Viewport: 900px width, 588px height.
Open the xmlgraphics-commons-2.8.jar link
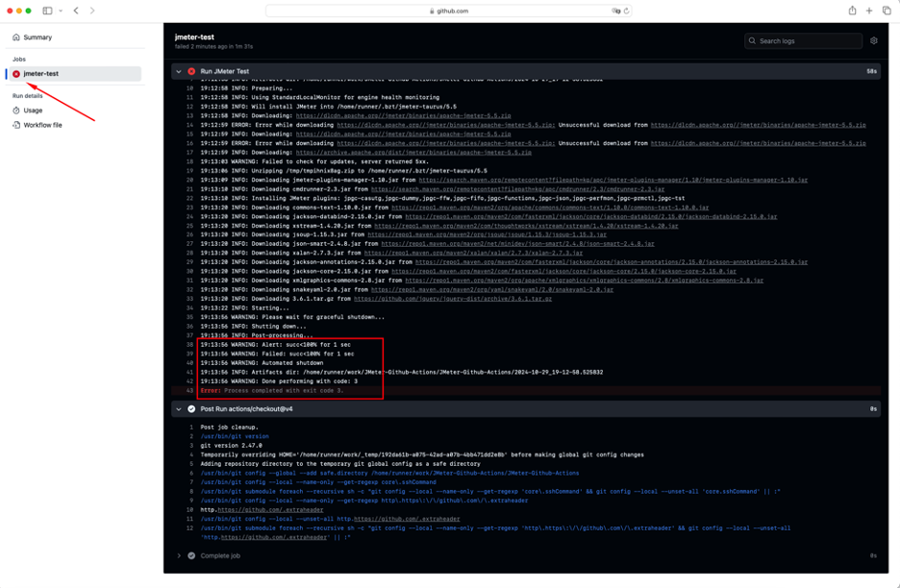click(x=585, y=281)
